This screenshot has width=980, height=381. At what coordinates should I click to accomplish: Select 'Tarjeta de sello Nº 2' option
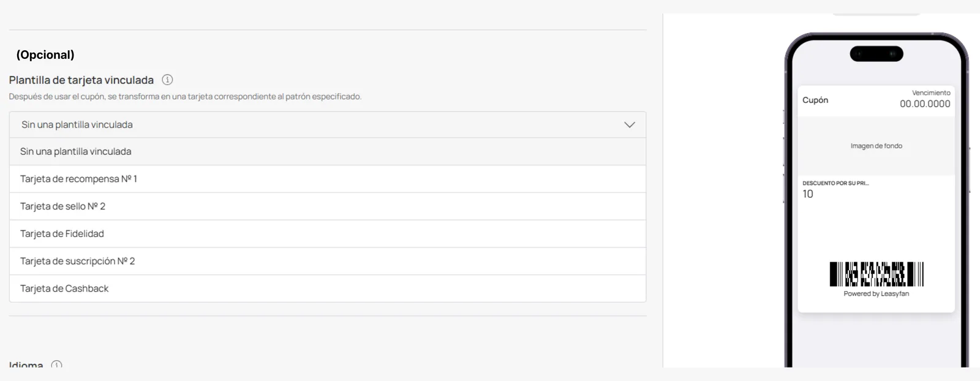(328, 206)
